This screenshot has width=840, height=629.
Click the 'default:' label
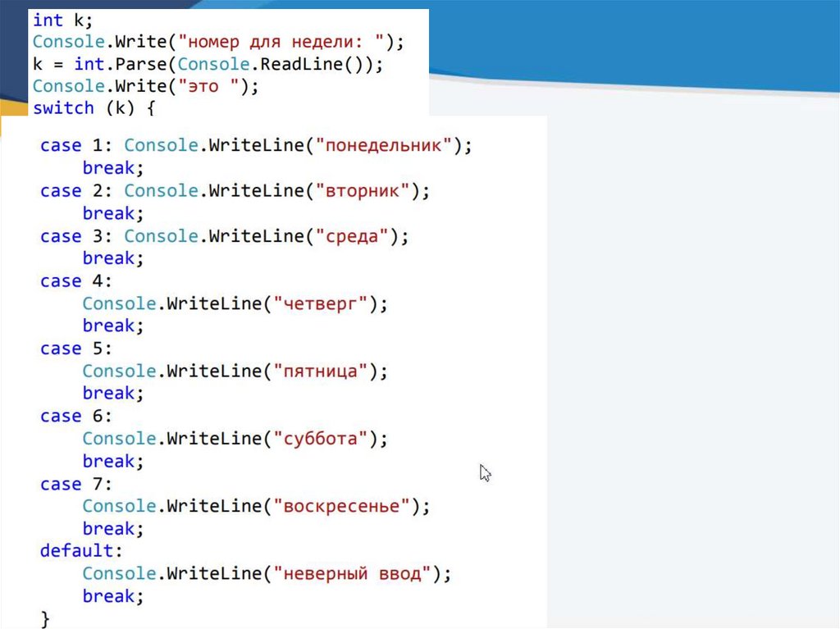[x=81, y=551]
